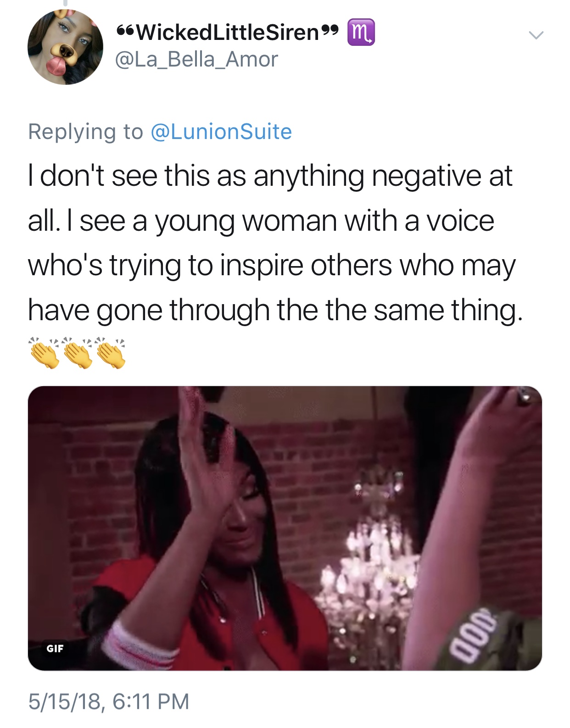Image resolution: width=570 pixels, height=728 pixels.
Task: Open the WickedLittleSiren profile picture
Action: click(x=65, y=47)
